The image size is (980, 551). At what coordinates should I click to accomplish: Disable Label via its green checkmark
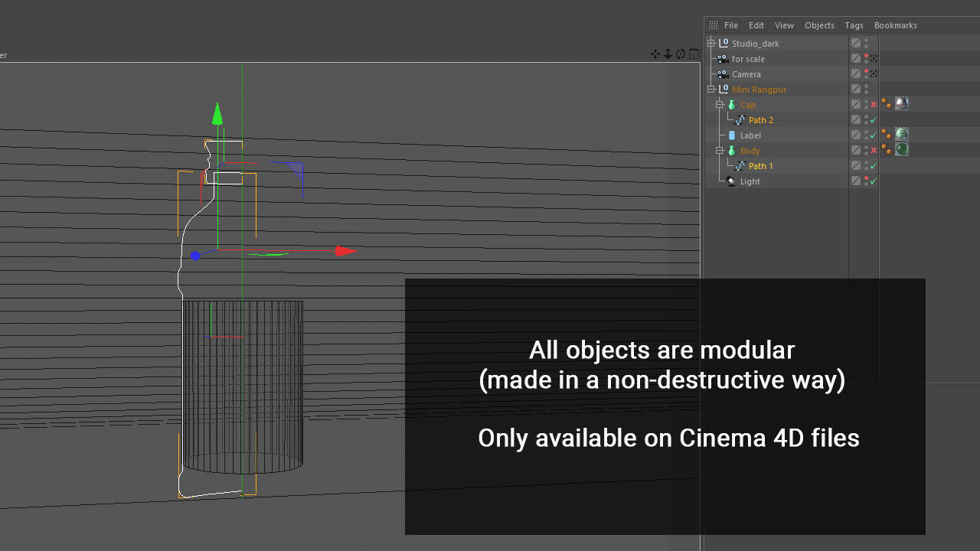point(874,135)
